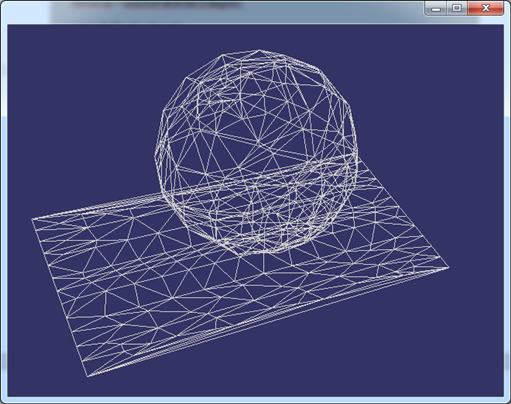Click the sphere's left silhouette edge
The width and height of the screenshot is (511, 404).
(156, 153)
